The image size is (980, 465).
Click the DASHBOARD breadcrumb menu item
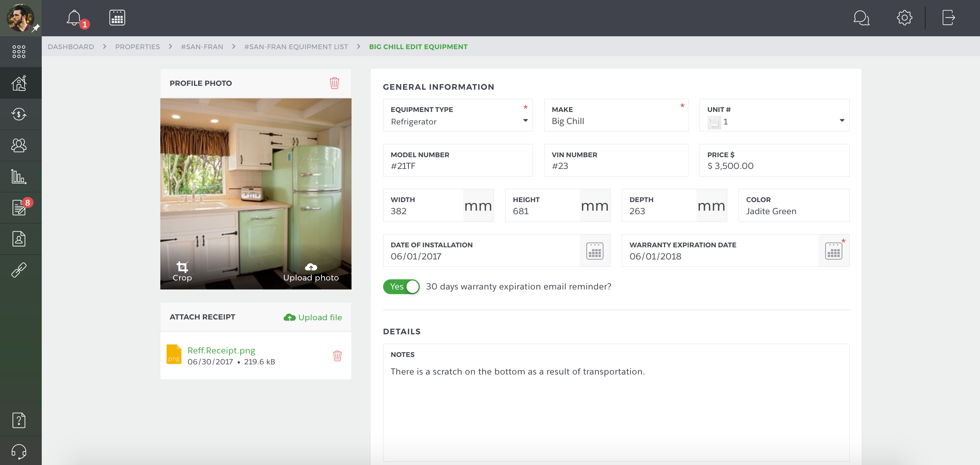pyautogui.click(x=71, y=46)
